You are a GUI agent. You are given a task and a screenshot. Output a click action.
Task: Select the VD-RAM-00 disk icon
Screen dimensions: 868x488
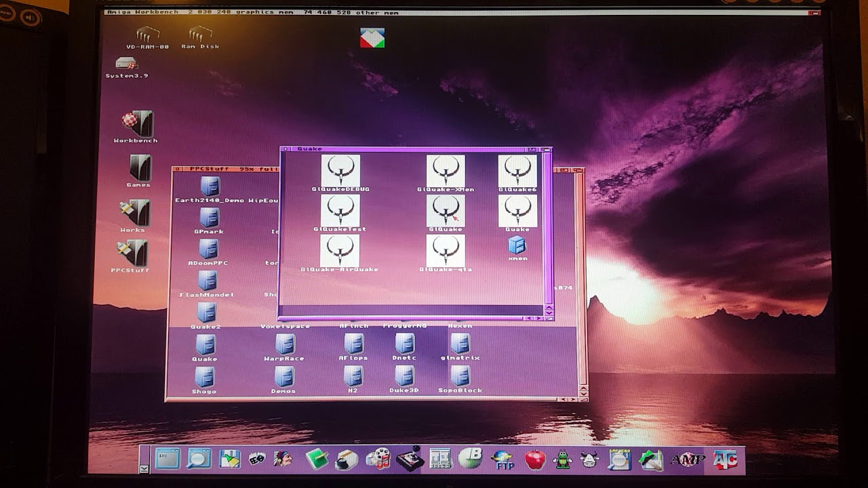[x=147, y=34]
